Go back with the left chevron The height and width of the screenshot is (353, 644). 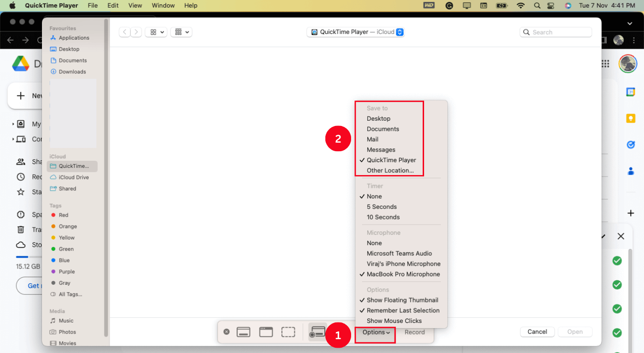pyautogui.click(x=125, y=32)
